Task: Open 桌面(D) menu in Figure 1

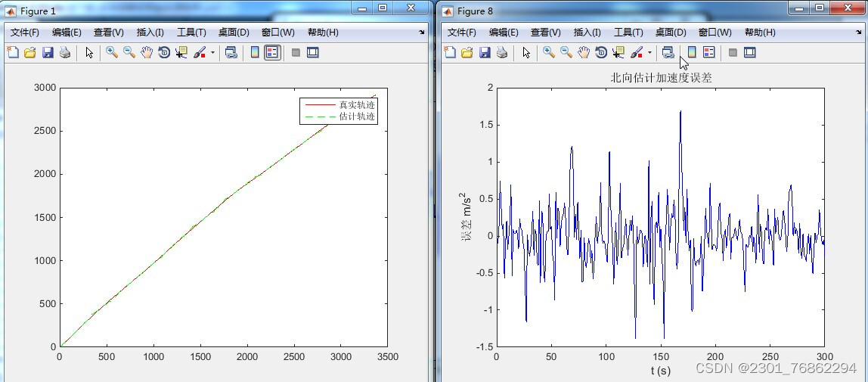Action: pyautogui.click(x=234, y=33)
